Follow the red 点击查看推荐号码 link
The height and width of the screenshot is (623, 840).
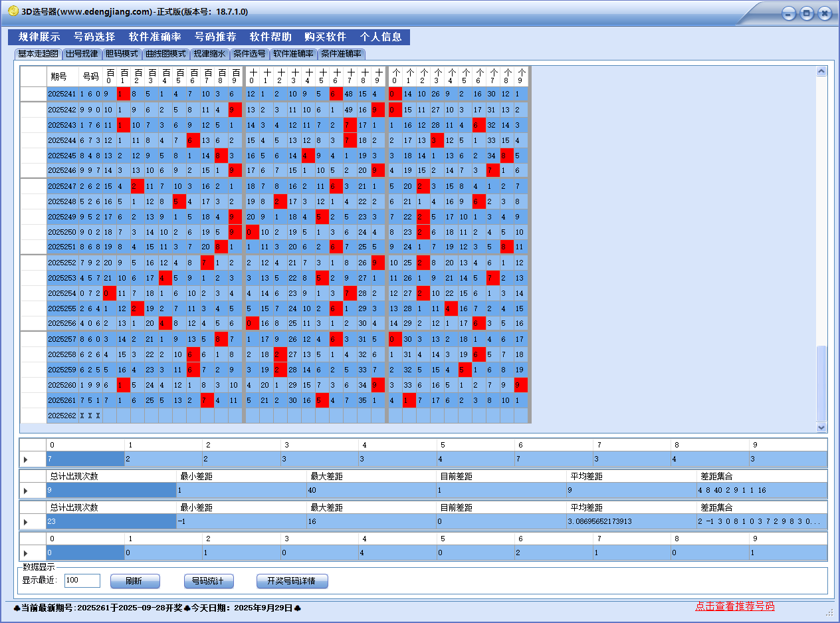(734, 606)
